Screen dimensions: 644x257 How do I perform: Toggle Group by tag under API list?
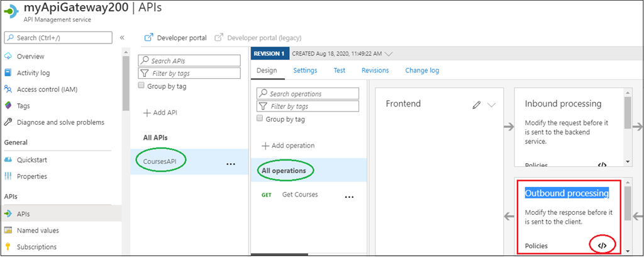(142, 86)
